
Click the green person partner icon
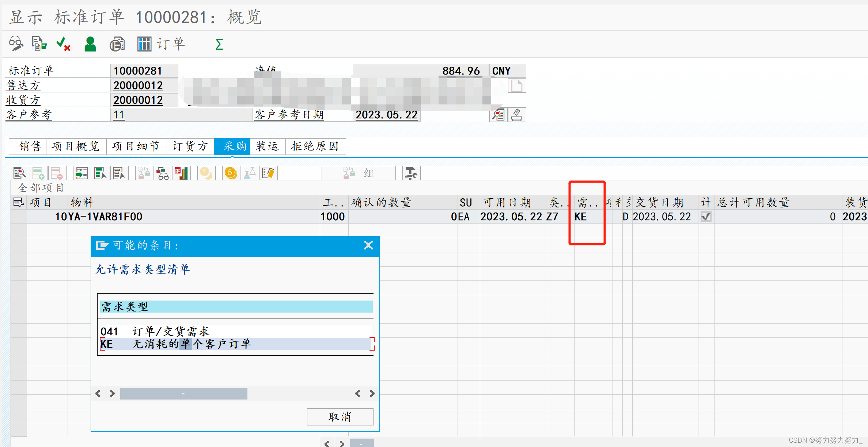click(90, 44)
